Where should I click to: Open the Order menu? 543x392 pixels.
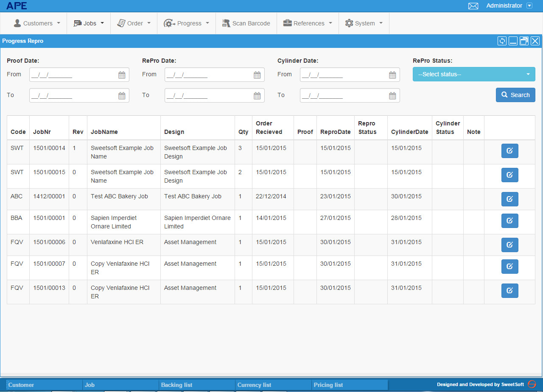[x=134, y=23]
